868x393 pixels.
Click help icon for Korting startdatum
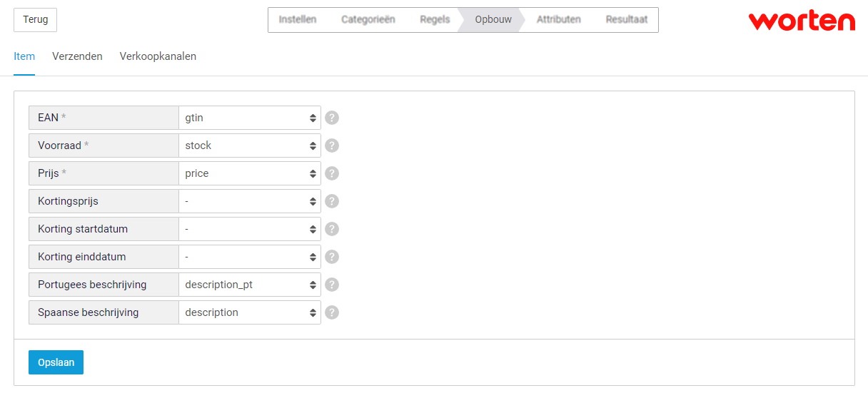332,229
